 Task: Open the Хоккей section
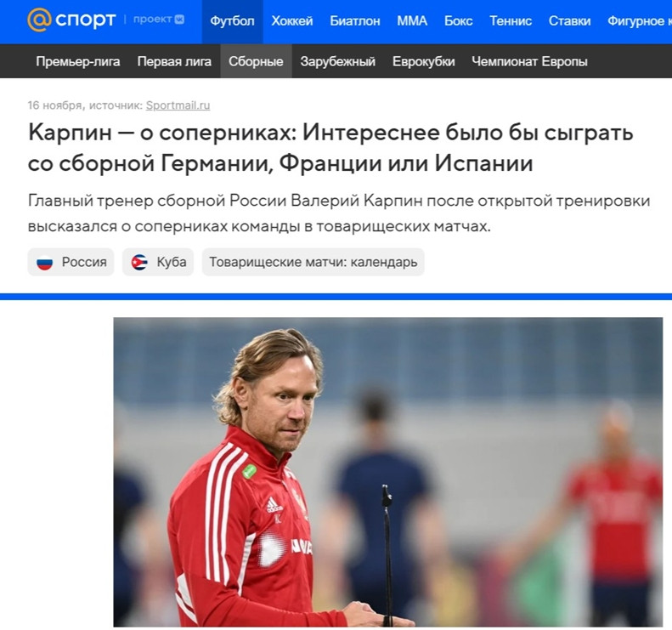[292, 21]
